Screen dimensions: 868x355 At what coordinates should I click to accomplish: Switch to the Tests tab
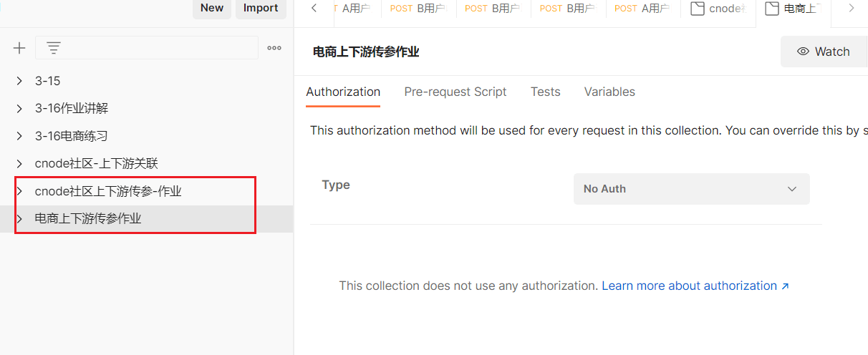545,92
